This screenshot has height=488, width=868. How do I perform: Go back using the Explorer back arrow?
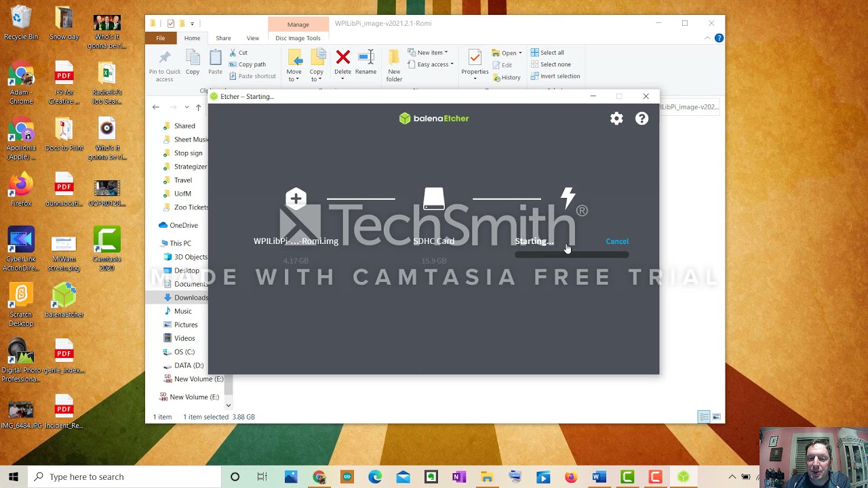(156, 107)
